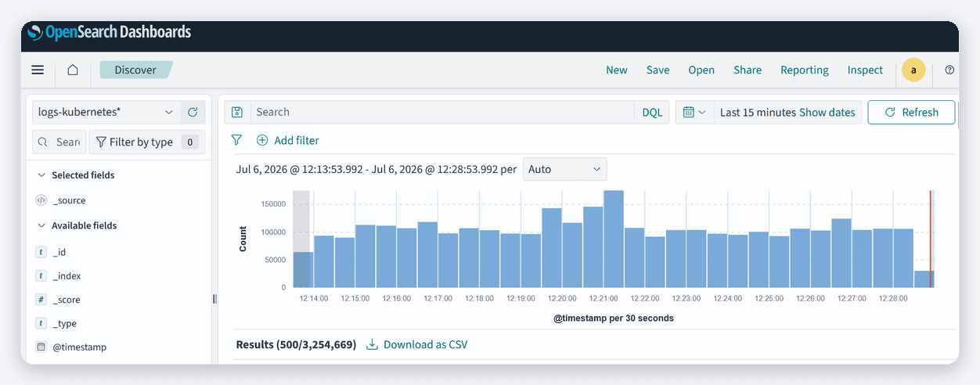Screen dimensions: 980x385
Task: Click the @timestamp per 30 seconds label
Action: click(x=614, y=318)
